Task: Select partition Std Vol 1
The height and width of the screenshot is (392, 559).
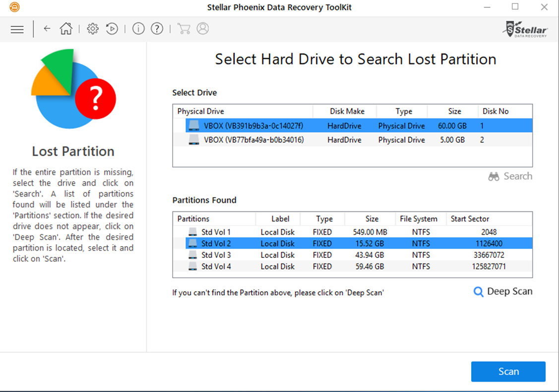Action: click(359, 232)
